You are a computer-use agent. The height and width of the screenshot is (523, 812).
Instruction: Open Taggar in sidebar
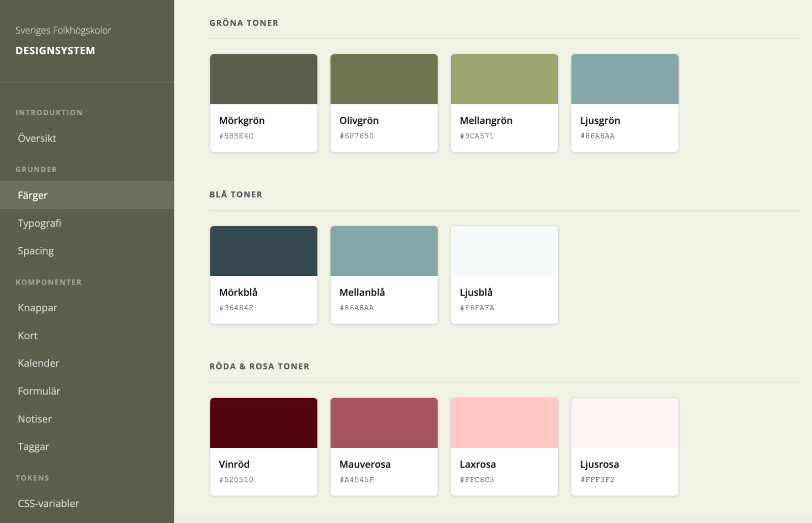pyautogui.click(x=87, y=447)
